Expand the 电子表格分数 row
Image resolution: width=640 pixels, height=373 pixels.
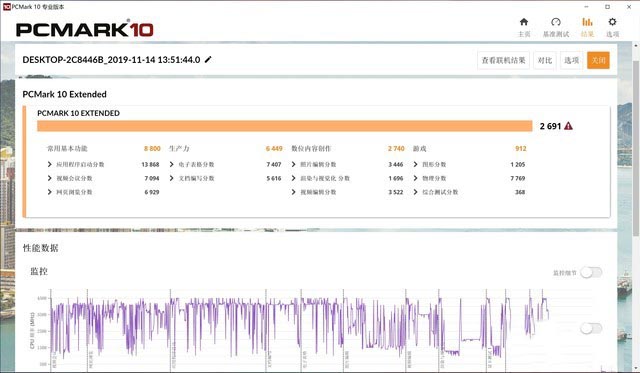pyautogui.click(x=172, y=164)
